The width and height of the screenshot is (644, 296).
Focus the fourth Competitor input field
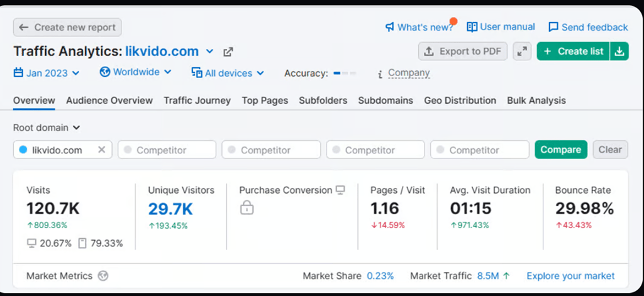(x=480, y=150)
